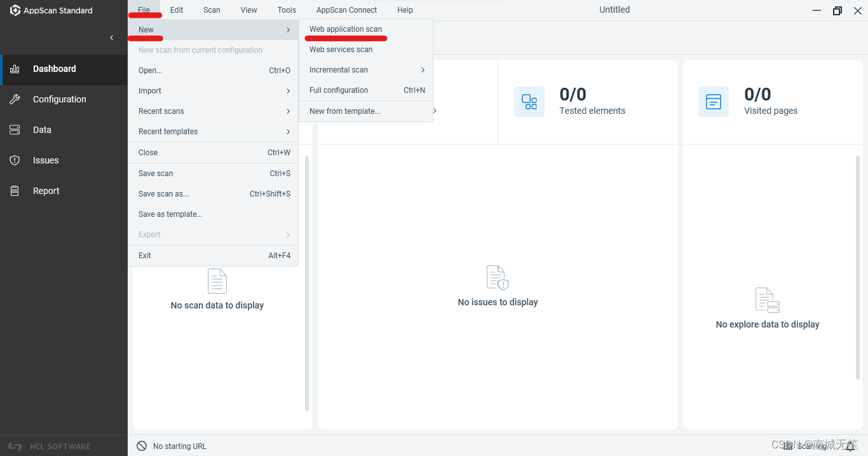This screenshot has width=868, height=456.
Task: Select Web application scan
Action: 366,29
